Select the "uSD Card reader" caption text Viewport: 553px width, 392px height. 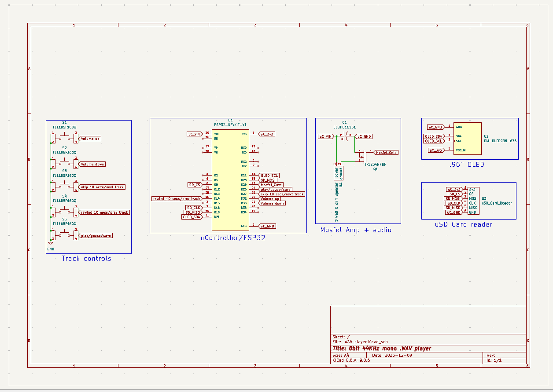[464, 224]
